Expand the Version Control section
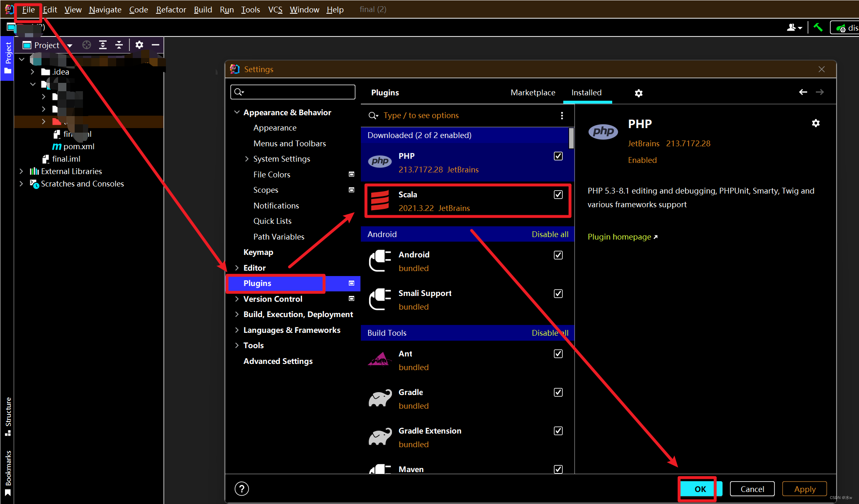The height and width of the screenshot is (504, 859). tap(237, 299)
